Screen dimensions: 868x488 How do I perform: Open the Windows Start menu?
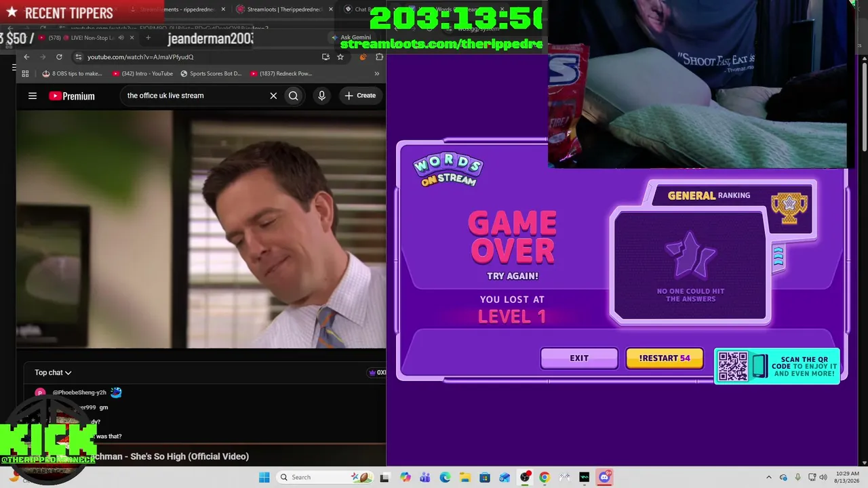tap(264, 477)
